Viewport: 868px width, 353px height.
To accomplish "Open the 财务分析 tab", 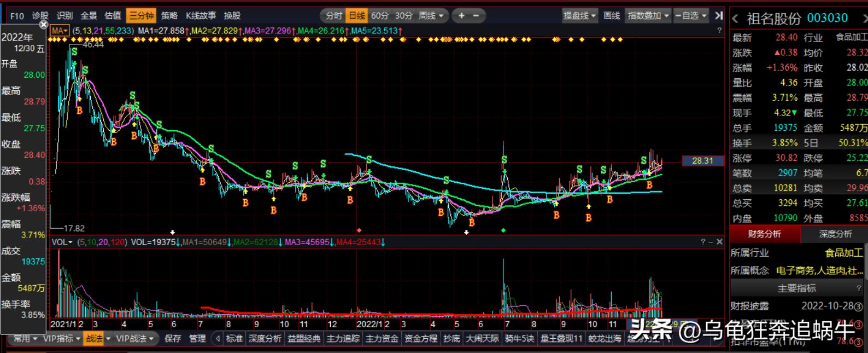I will (x=764, y=234).
